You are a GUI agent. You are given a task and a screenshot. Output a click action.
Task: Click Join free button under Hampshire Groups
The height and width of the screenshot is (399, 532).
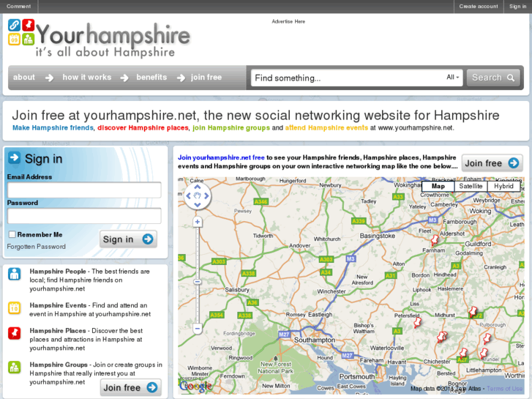click(131, 387)
